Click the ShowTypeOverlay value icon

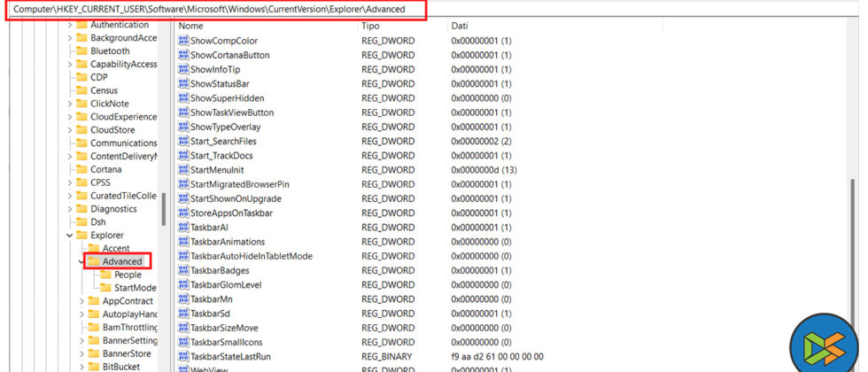point(183,127)
